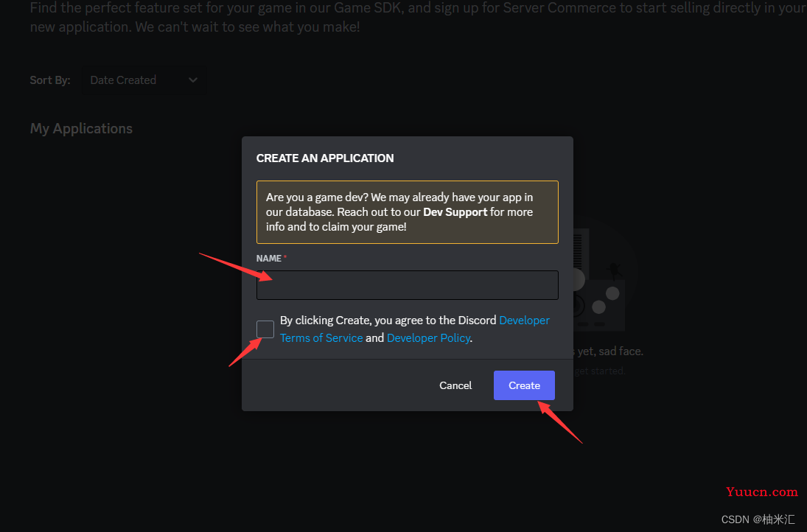This screenshot has width=807, height=532.
Task: Click the word Developer ending first link line
Action: coord(525,321)
